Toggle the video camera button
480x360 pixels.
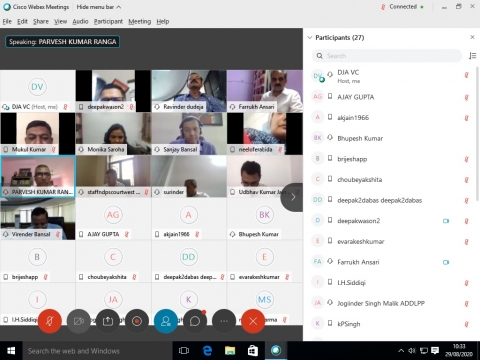(79, 321)
